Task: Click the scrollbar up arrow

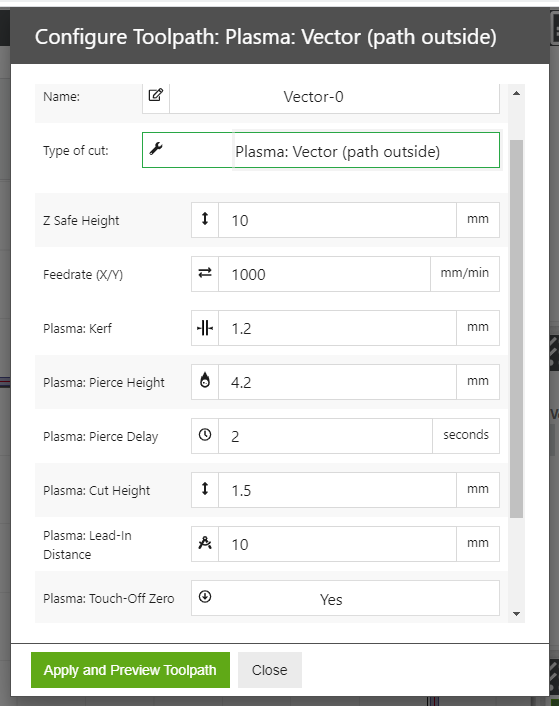Action: coord(516,93)
